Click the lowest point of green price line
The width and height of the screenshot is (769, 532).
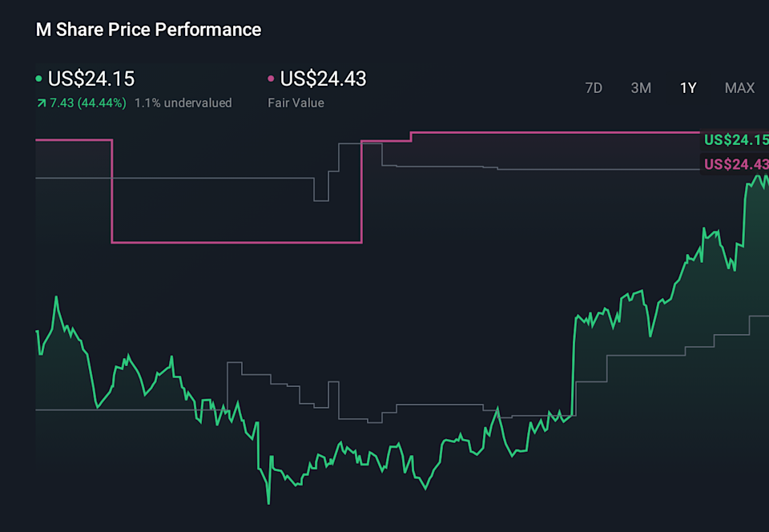pos(268,503)
